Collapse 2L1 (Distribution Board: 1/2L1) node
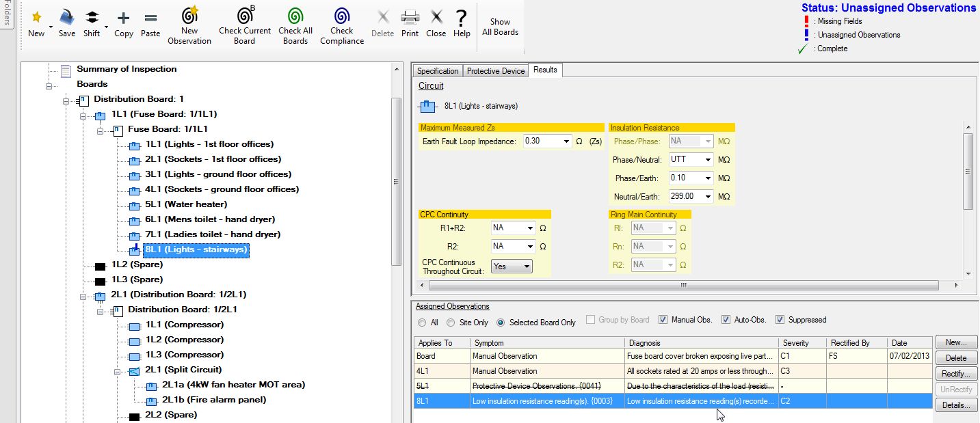The height and width of the screenshot is (423, 980). [83, 297]
